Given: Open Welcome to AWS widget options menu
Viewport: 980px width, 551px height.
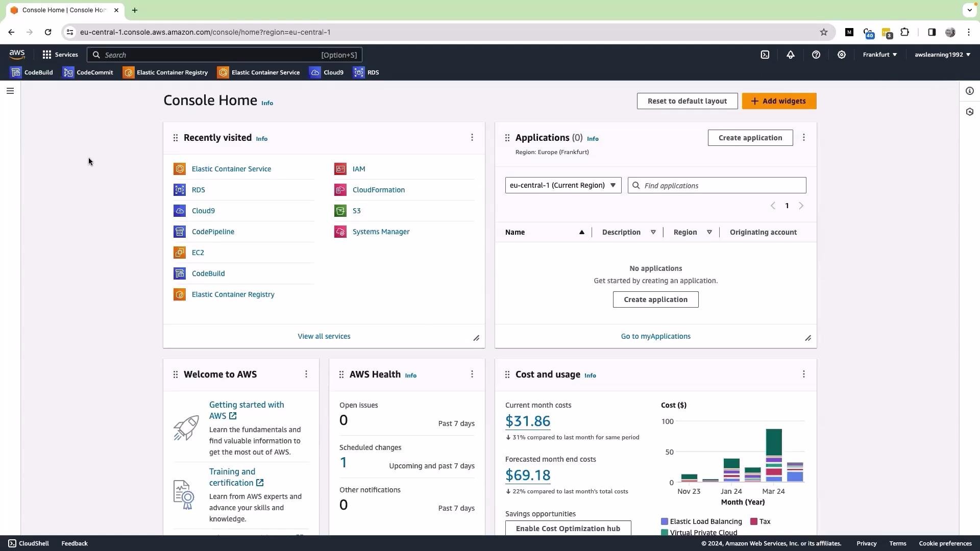Looking at the screenshot, I should [x=306, y=374].
